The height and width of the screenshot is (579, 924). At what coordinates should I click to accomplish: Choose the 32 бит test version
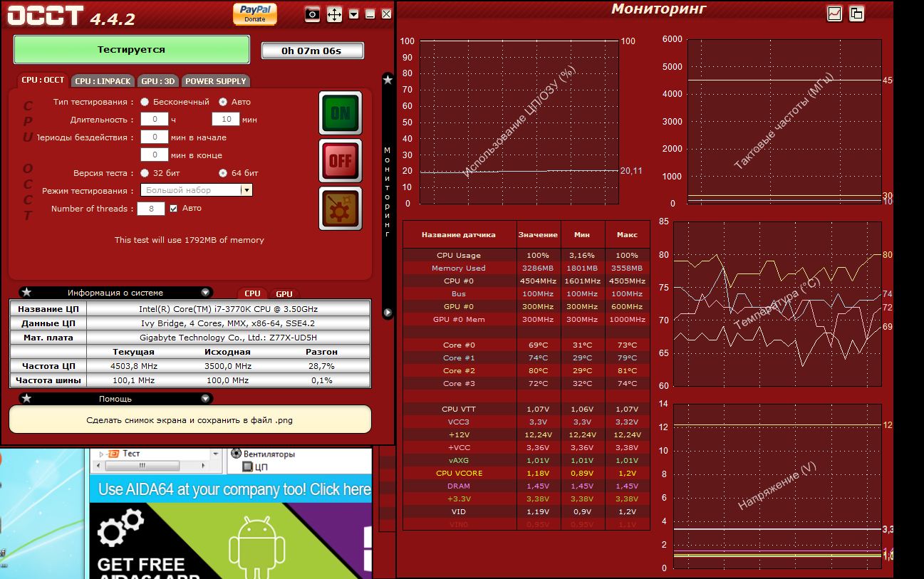point(145,173)
